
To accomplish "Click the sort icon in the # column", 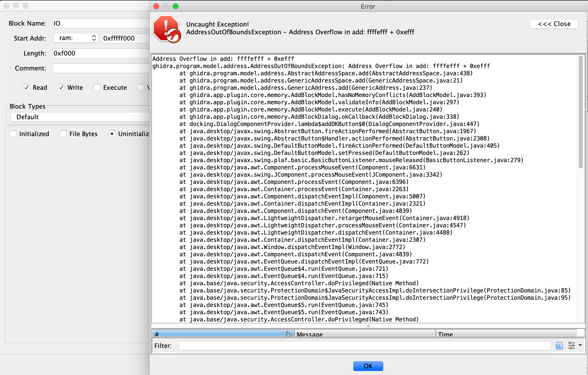I will point(289,334).
